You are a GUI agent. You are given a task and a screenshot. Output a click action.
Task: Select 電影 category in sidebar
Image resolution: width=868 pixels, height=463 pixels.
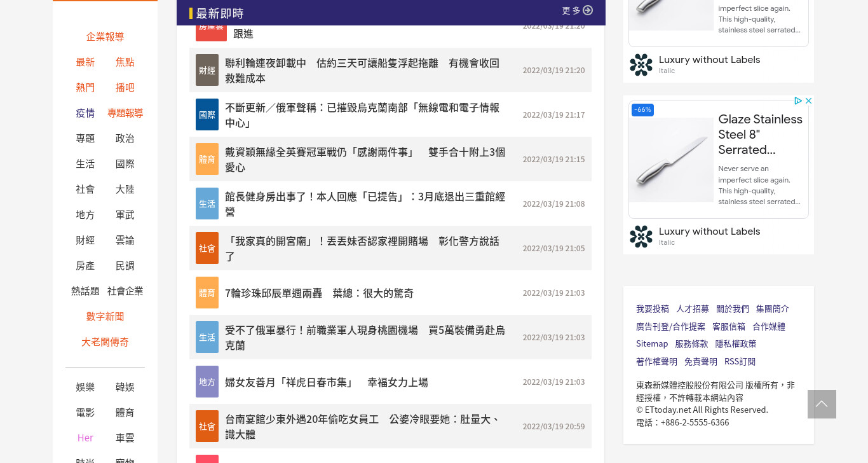(85, 413)
